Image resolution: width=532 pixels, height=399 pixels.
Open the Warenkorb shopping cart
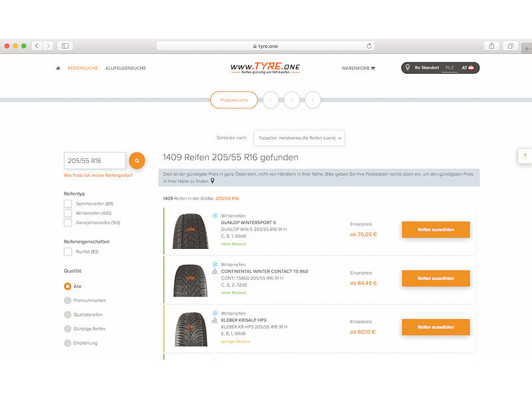358,68
